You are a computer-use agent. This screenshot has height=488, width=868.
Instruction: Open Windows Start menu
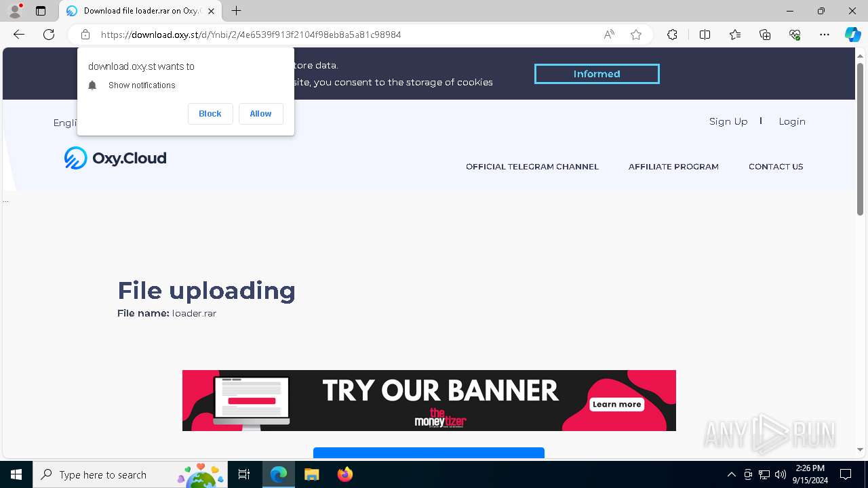pyautogui.click(x=16, y=474)
